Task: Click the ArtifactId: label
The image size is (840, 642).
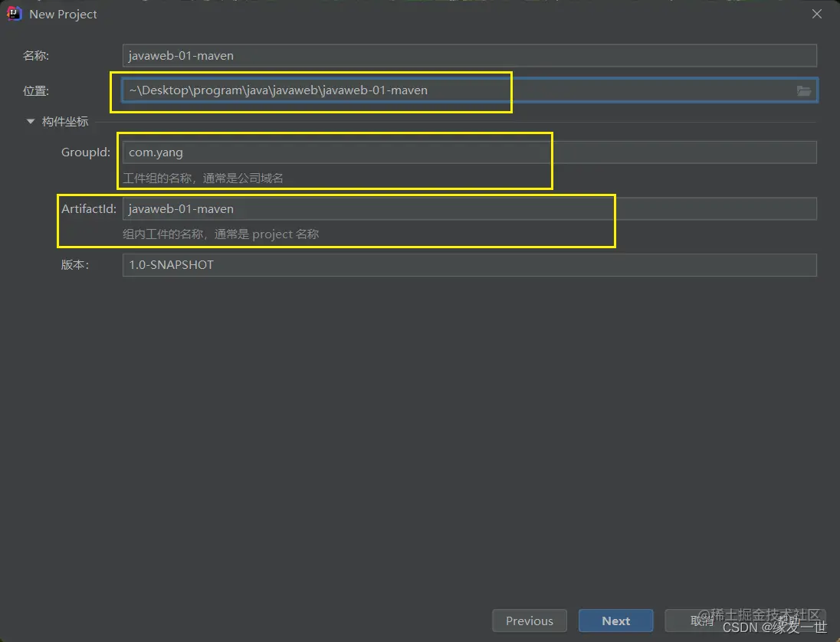Action: click(89, 209)
